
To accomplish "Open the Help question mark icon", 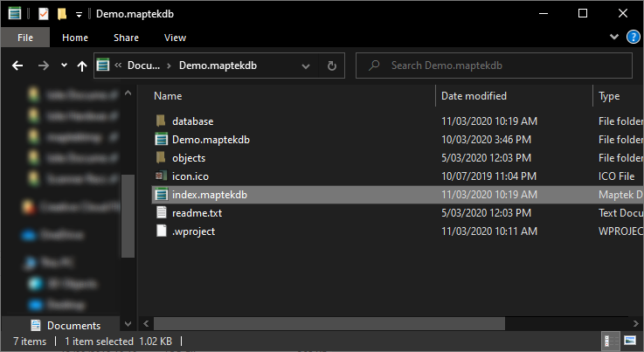I will [634, 37].
